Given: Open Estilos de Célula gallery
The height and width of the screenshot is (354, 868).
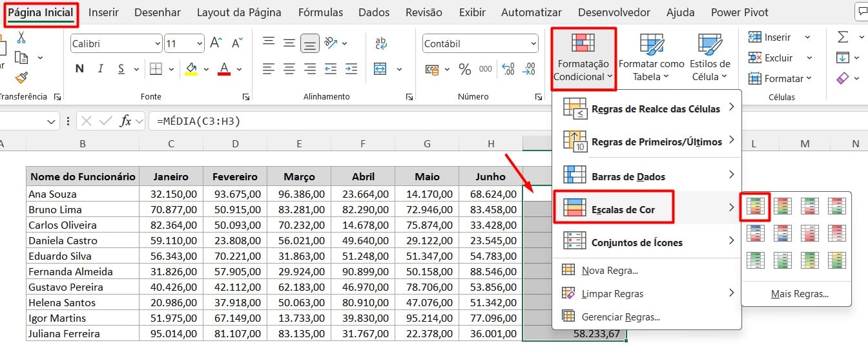Looking at the screenshot, I should (710, 57).
